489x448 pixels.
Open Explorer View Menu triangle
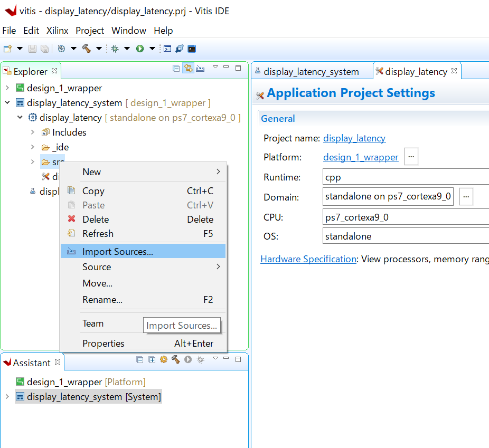[215, 66]
